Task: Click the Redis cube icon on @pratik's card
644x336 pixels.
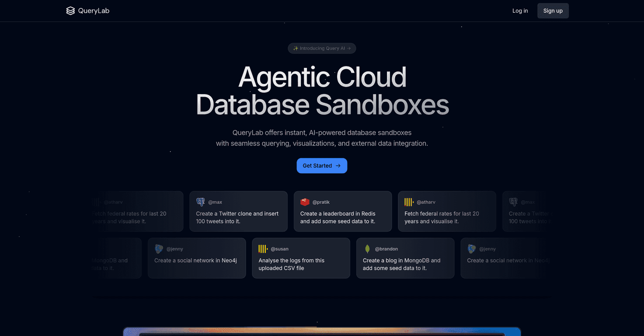Action: [x=305, y=202]
